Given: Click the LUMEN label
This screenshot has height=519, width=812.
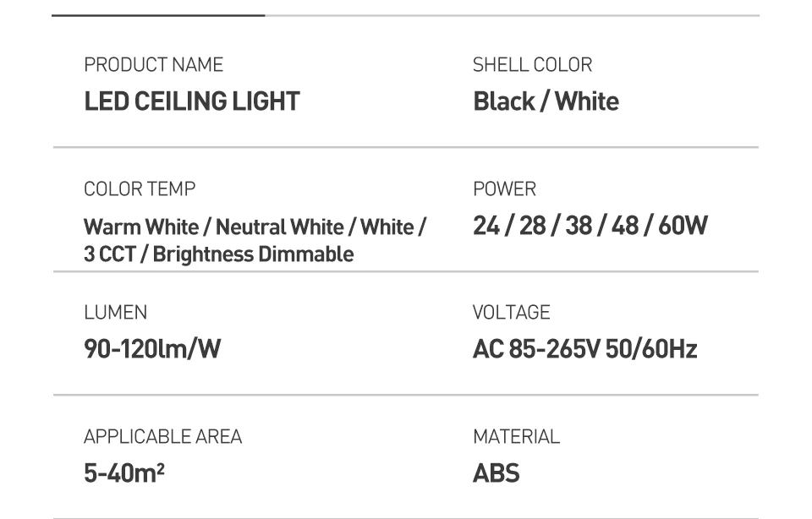Looking at the screenshot, I should pyautogui.click(x=115, y=313).
